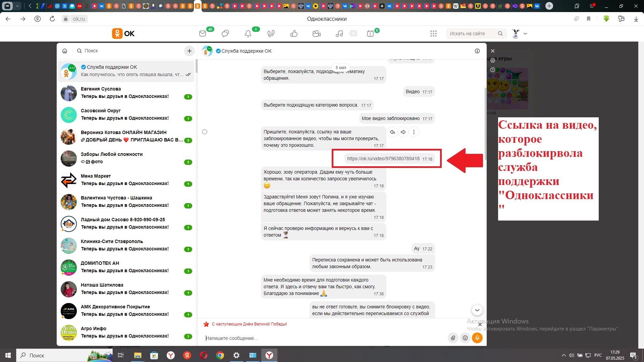Image resolution: width=644 pixels, height=362 pixels.
Task: Show hidden system tray icons
Action: [563, 355]
